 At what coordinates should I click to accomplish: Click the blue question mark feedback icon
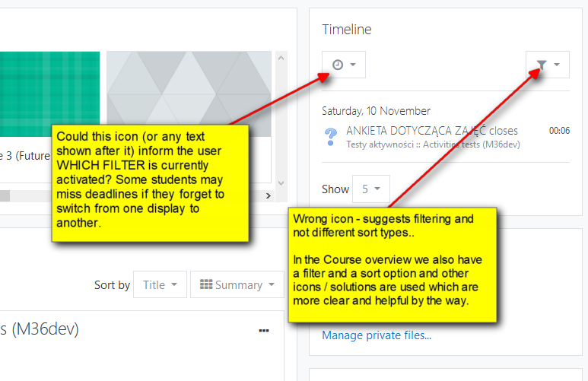330,137
